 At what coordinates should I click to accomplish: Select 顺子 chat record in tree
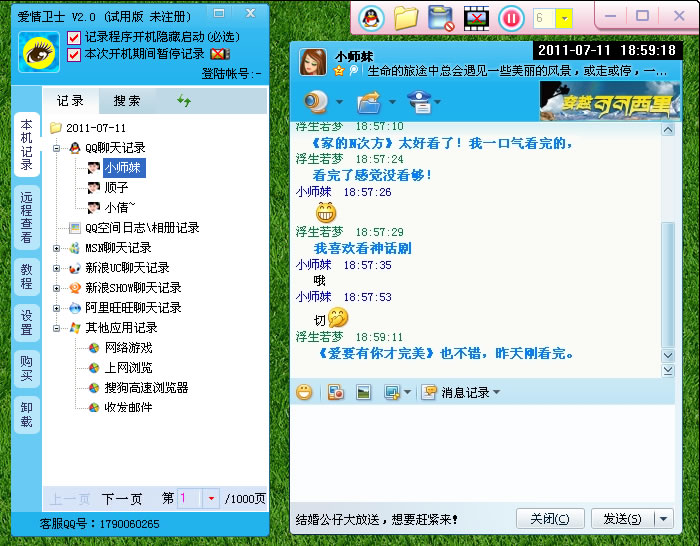coord(116,188)
